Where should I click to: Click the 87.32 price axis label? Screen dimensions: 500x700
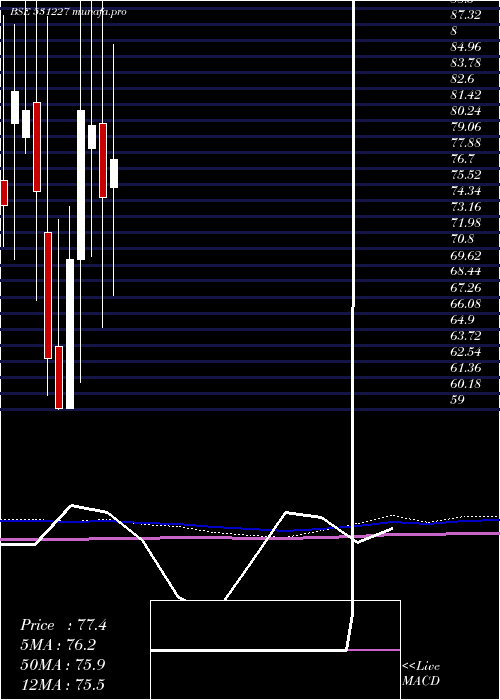pos(466,15)
